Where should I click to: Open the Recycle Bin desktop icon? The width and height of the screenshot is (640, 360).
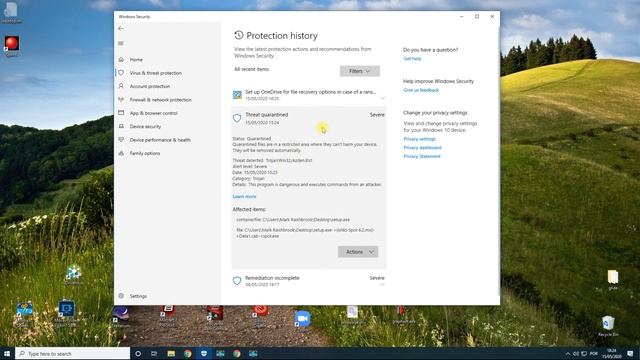coord(608,325)
